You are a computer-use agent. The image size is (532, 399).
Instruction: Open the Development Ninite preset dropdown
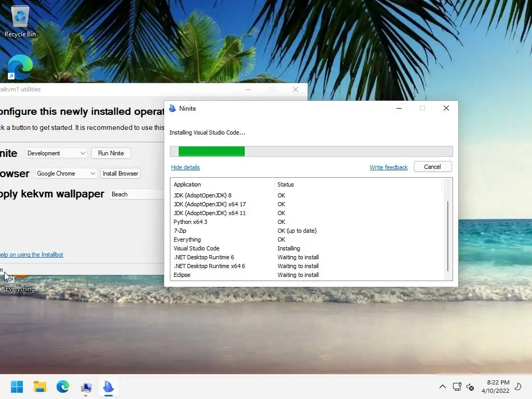(56, 153)
